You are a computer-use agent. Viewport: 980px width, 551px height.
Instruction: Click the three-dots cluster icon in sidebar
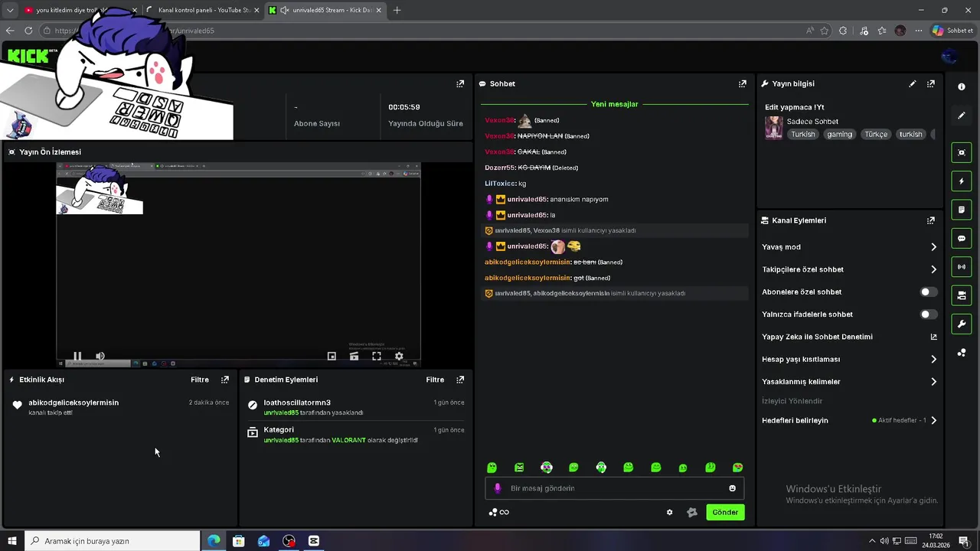click(962, 353)
